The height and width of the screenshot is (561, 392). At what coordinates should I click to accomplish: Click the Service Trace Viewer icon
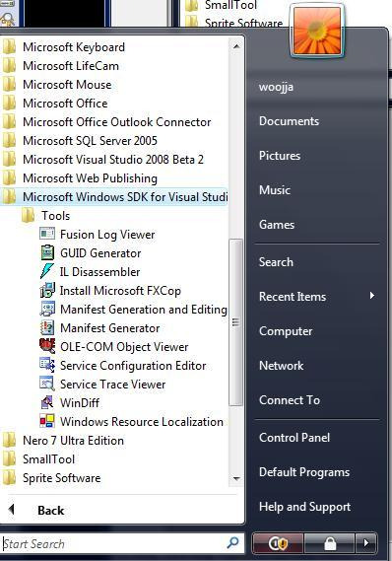[47, 384]
